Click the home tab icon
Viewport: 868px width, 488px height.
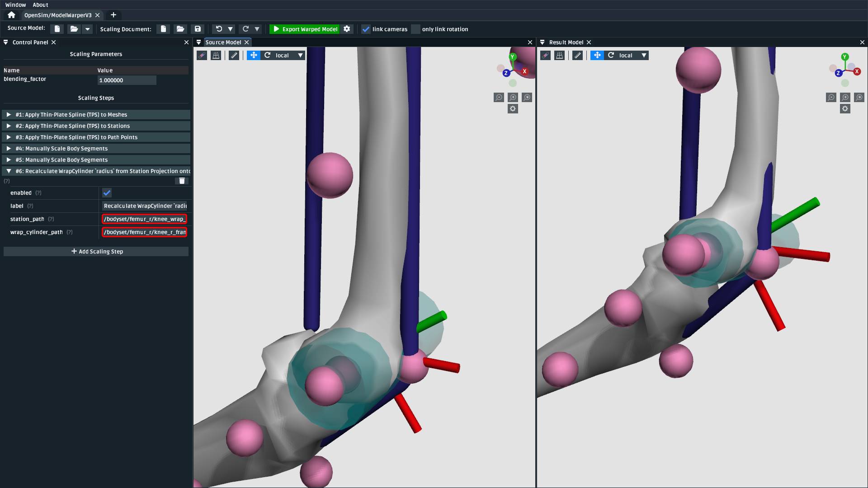(11, 15)
